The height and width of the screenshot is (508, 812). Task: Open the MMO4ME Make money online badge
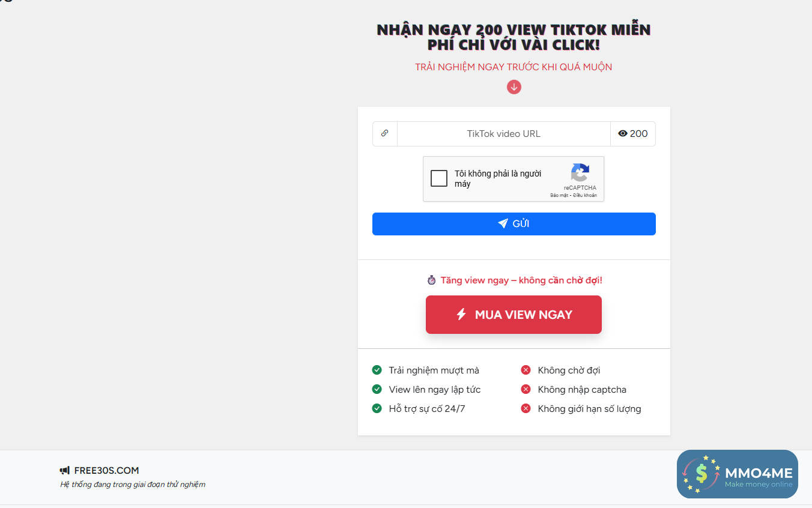click(x=737, y=474)
